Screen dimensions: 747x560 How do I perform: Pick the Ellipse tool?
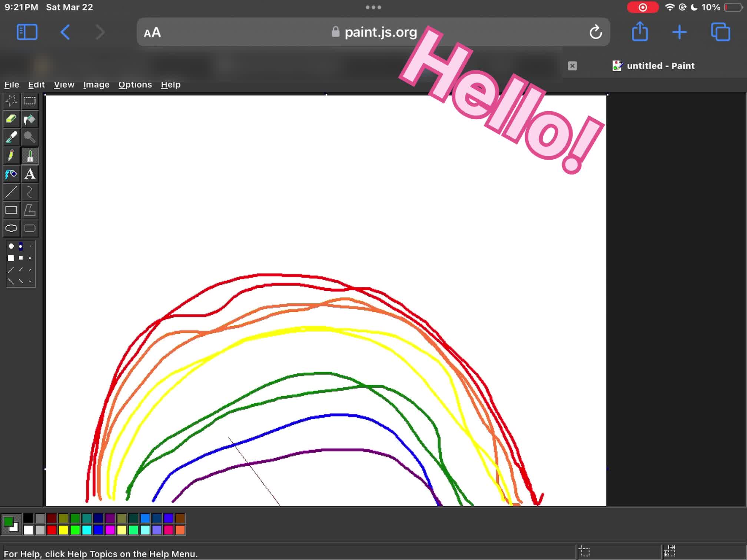tap(11, 228)
